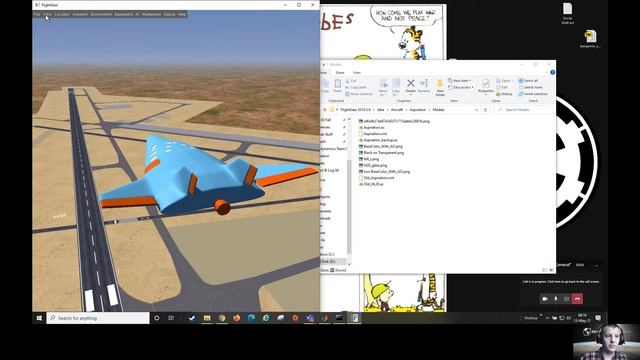This screenshot has width=640, height=360.
Task: Select file Old_HUD.ac
Action: [x=371, y=184]
